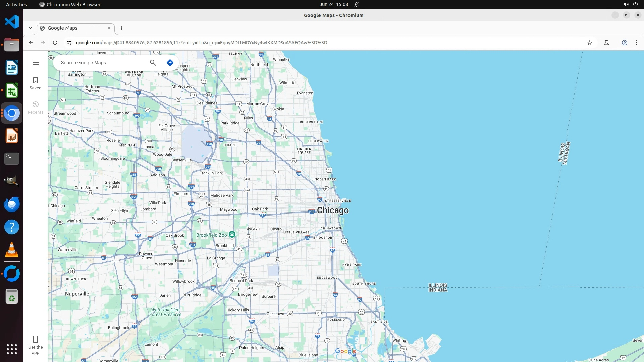
Task: Open the Saved places panel
Action: coord(36,83)
